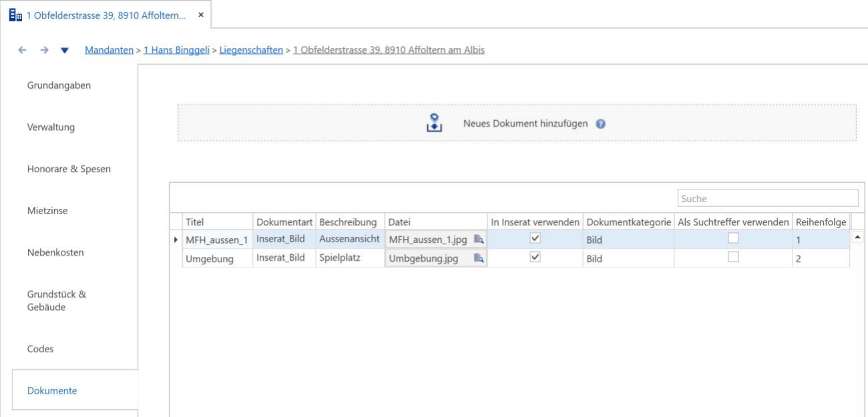Uncheck In Inserat verwenden for MFH_aussen_1

[535, 238]
